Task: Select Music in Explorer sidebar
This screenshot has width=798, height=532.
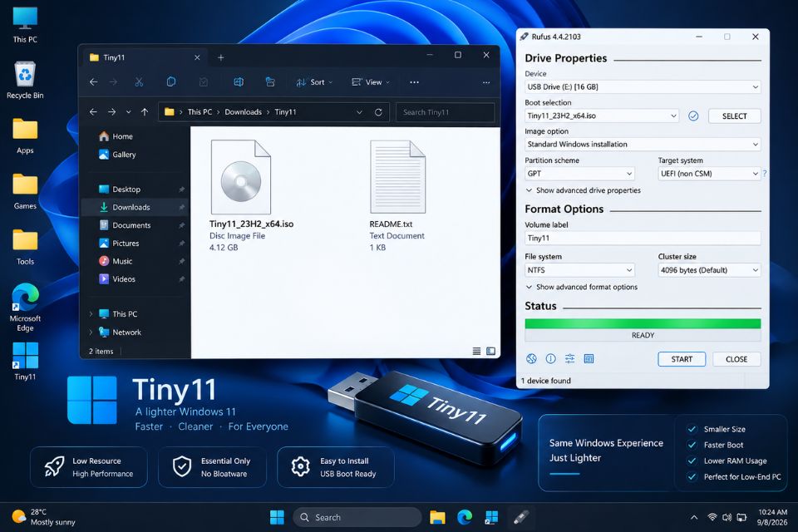Action: point(135,261)
